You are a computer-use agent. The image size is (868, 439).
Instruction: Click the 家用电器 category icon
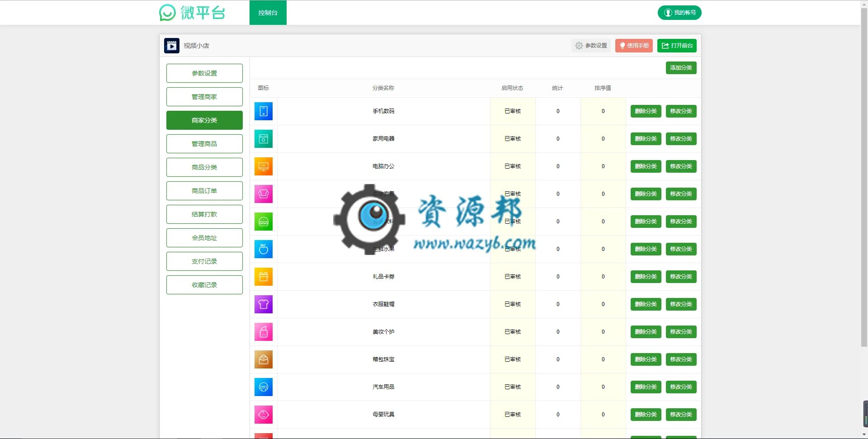(264, 139)
